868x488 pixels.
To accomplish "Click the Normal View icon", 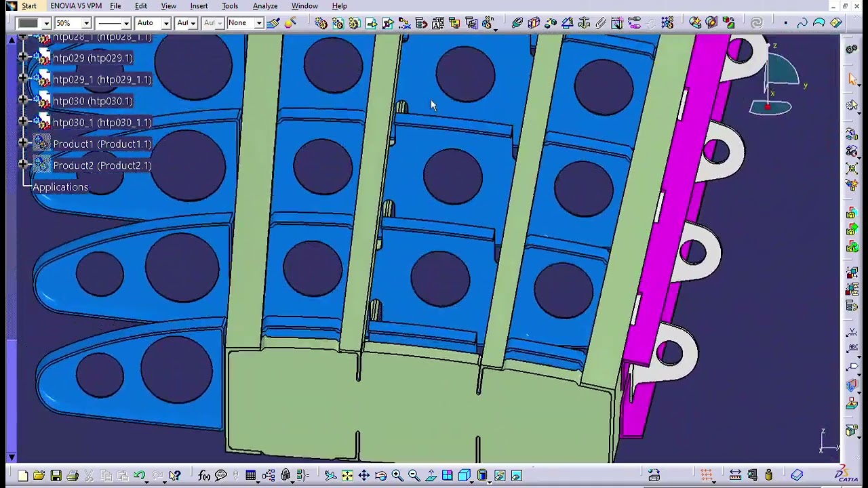I will [x=431, y=476].
